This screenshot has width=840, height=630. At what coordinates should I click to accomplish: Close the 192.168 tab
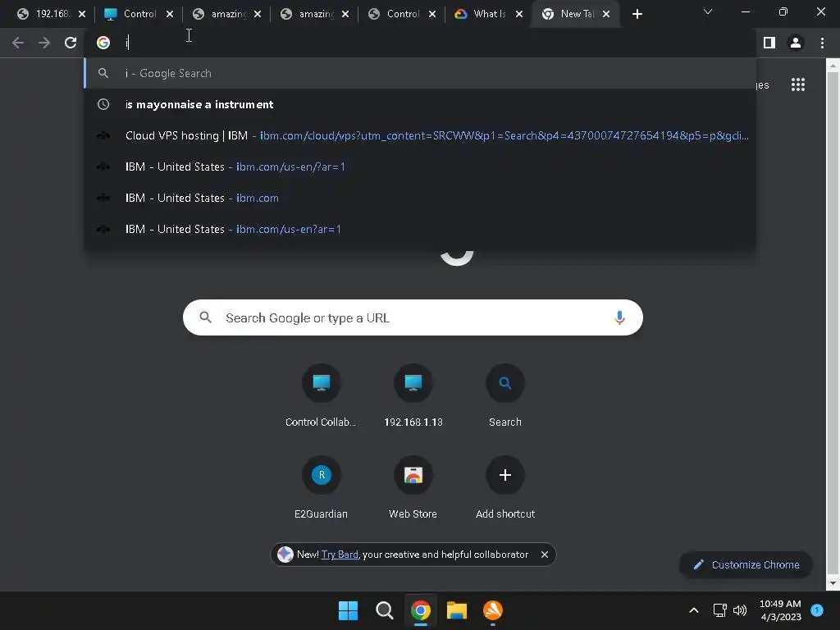pyautogui.click(x=82, y=14)
